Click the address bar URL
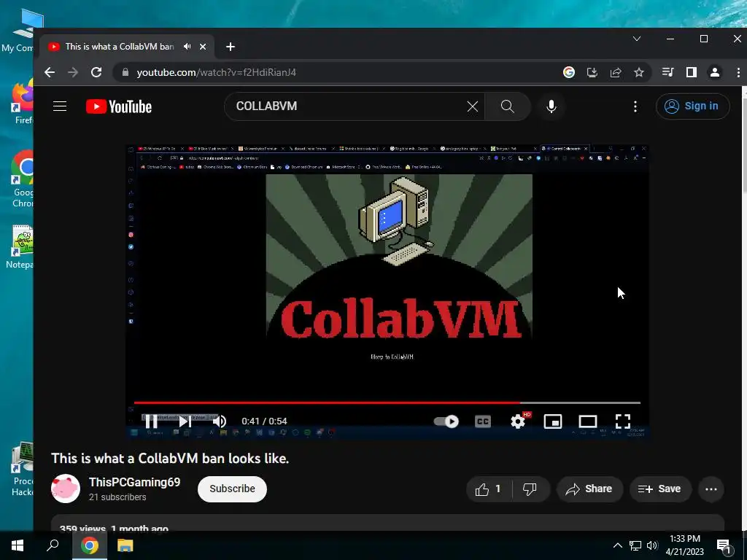This screenshot has width=747, height=560. (x=216, y=72)
